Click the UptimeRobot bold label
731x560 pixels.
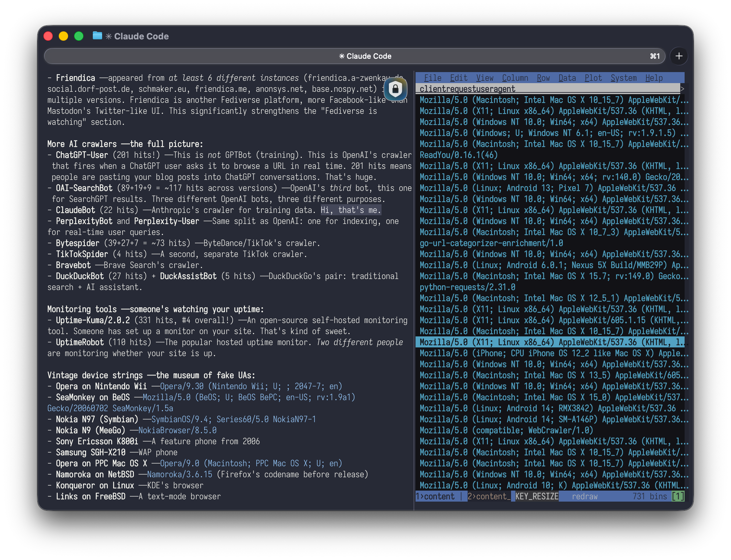[x=80, y=342]
